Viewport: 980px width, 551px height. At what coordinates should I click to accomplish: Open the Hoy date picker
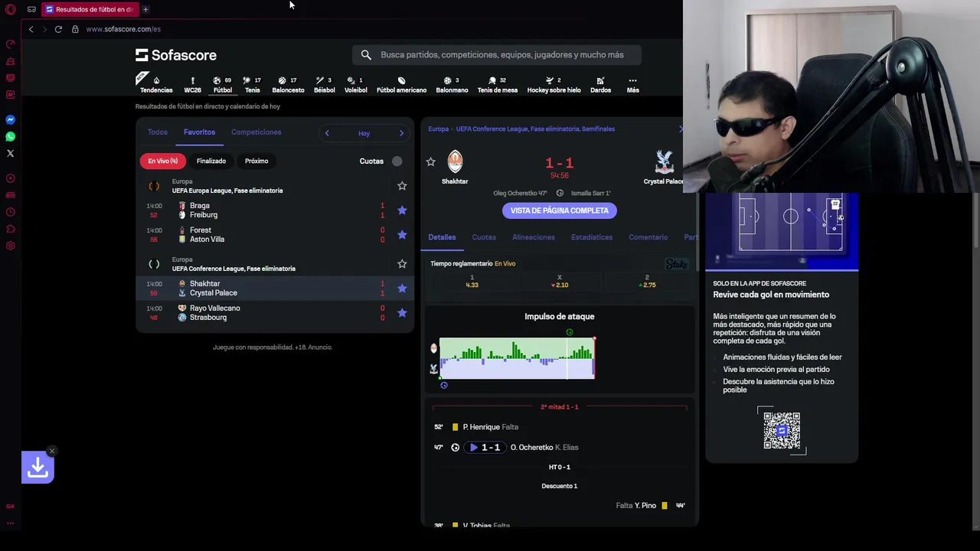[x=364, y=134]
